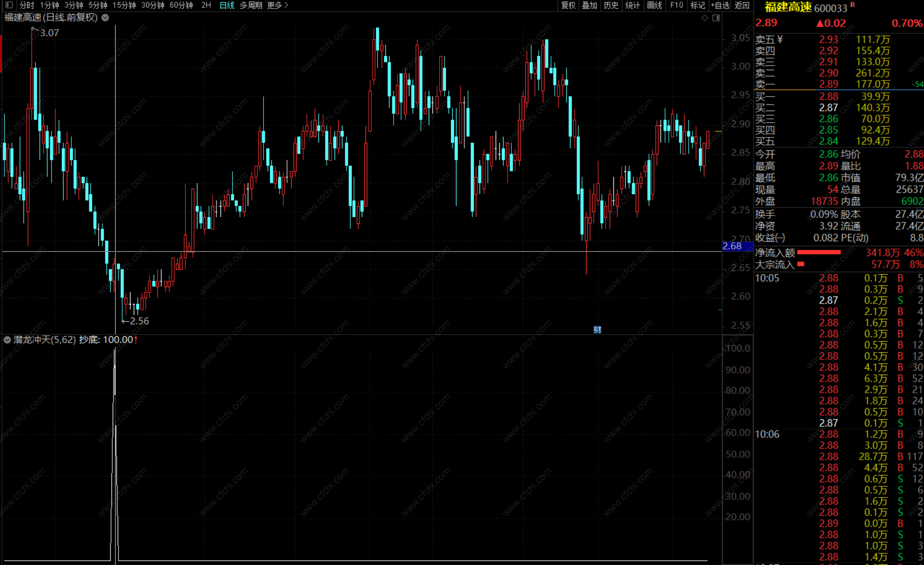Click the red 净流入额 progress bar
This screenshot has width=924, height=565.
pos(819,252)
